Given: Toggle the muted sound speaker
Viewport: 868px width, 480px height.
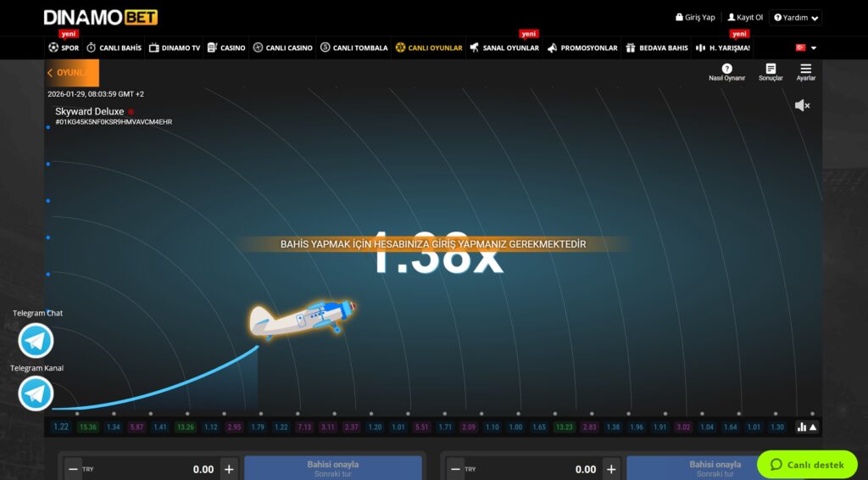Looking at the screenshot, I should point(802,105).
